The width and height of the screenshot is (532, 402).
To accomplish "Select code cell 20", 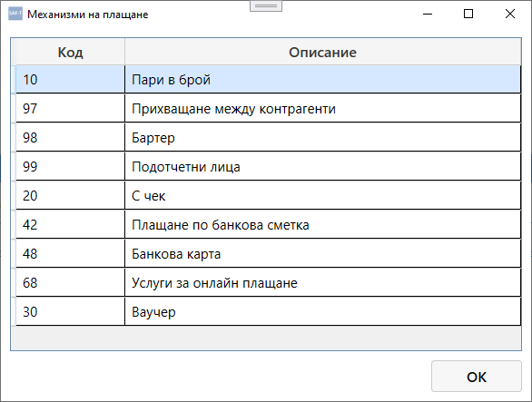I will tap(70, 196).
